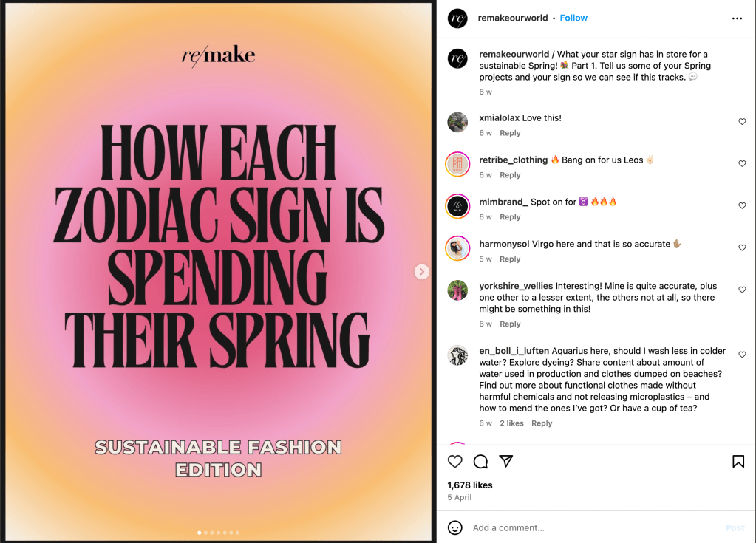Image resolution: width=756 pixels, height=543 pixels.
Task: Open the emoji picker in comment box
Action: pos(455,527)
